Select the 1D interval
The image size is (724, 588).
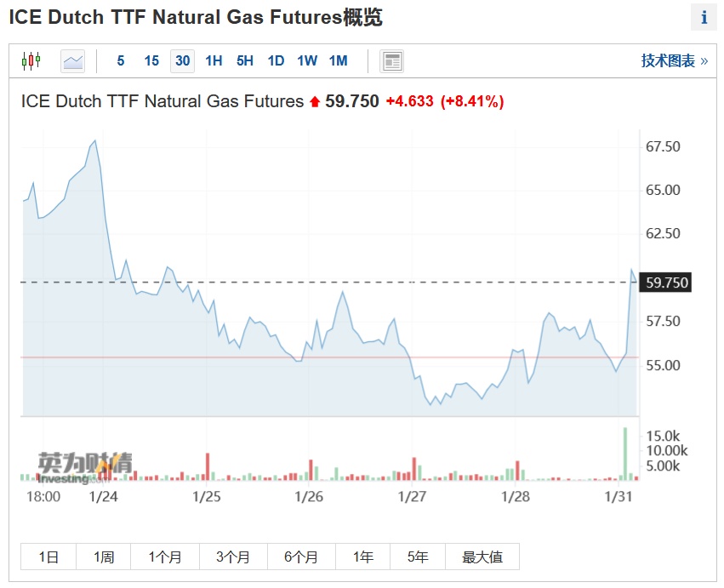[x=276, y=60]
